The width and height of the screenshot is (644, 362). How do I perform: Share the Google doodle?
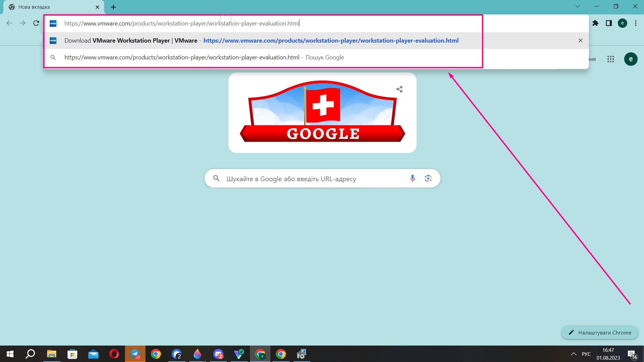[399, 89]
